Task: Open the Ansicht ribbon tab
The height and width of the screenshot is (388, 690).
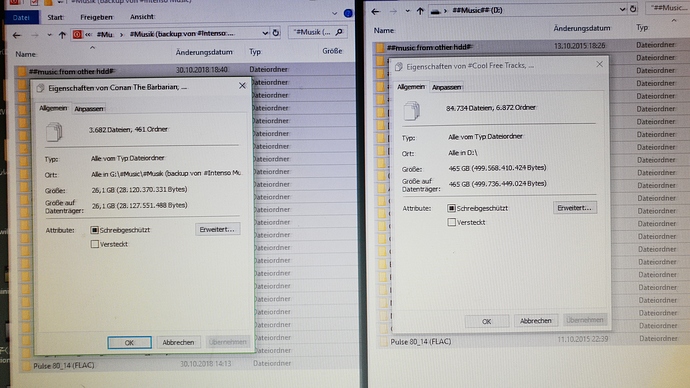Action: [x=142, y=17]
